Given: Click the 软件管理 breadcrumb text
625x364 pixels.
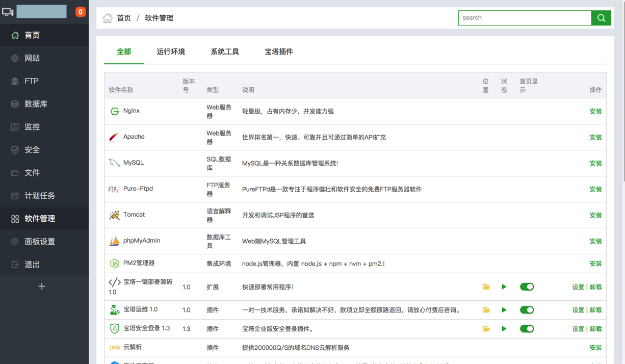Looking at the screenshot, I should tap(159, 18).
